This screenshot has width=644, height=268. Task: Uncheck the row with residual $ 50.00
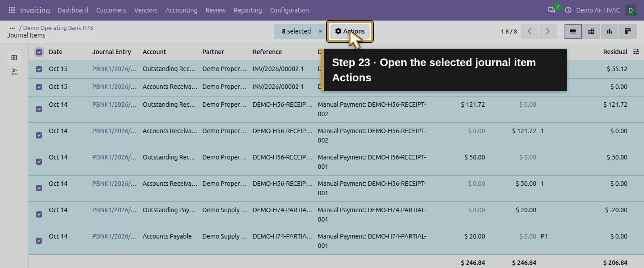coord(39,162)
